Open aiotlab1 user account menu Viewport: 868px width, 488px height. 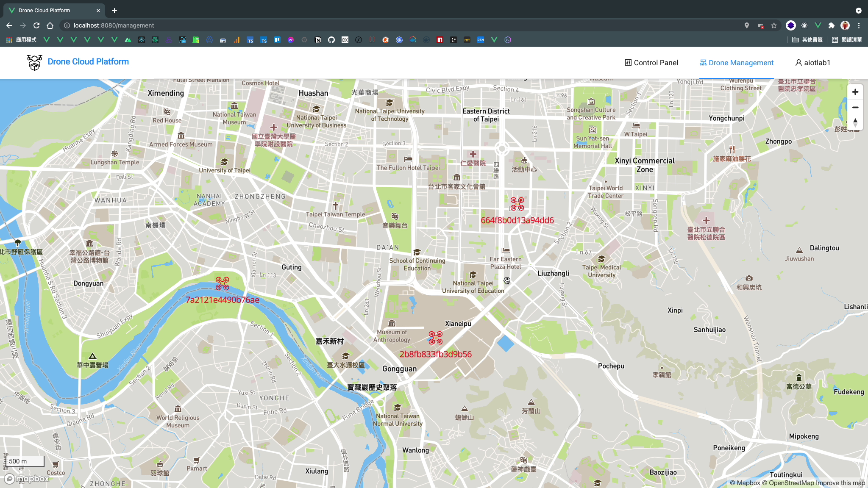coord(812,63)
